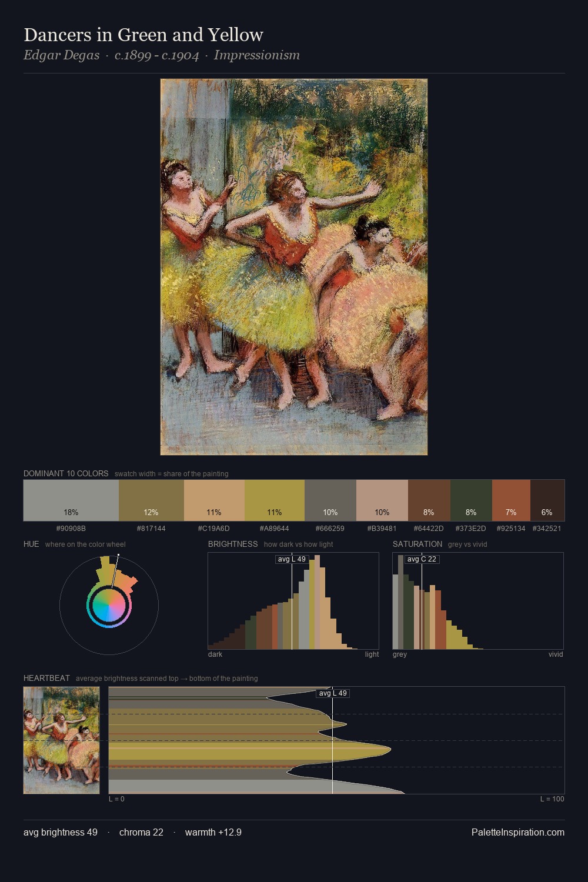Click the SATURATION section heading
The width and height of the screenshot is (588, 882).
click(x=417, y=544)
